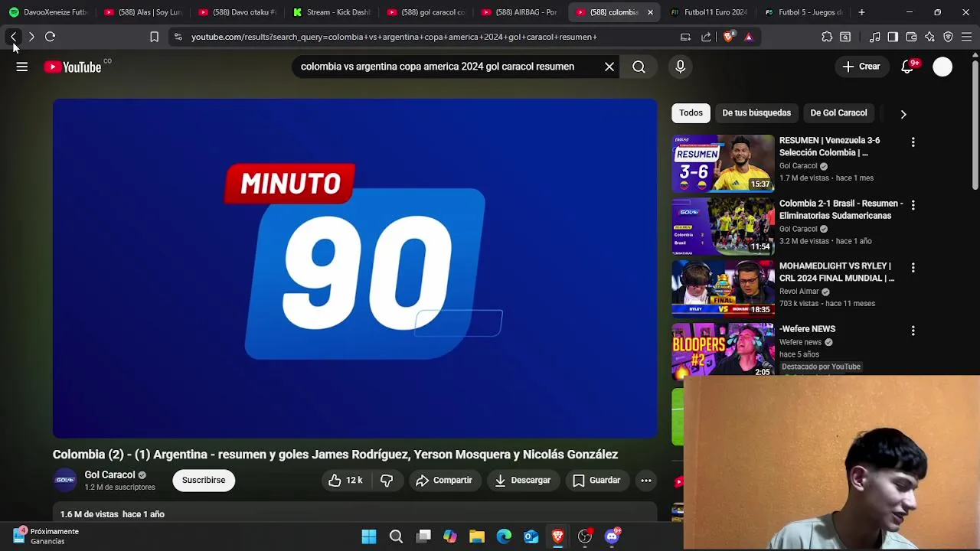Open the browser extensions puzzle icon
Screen dimensions: 980x551
coord(827,37)
